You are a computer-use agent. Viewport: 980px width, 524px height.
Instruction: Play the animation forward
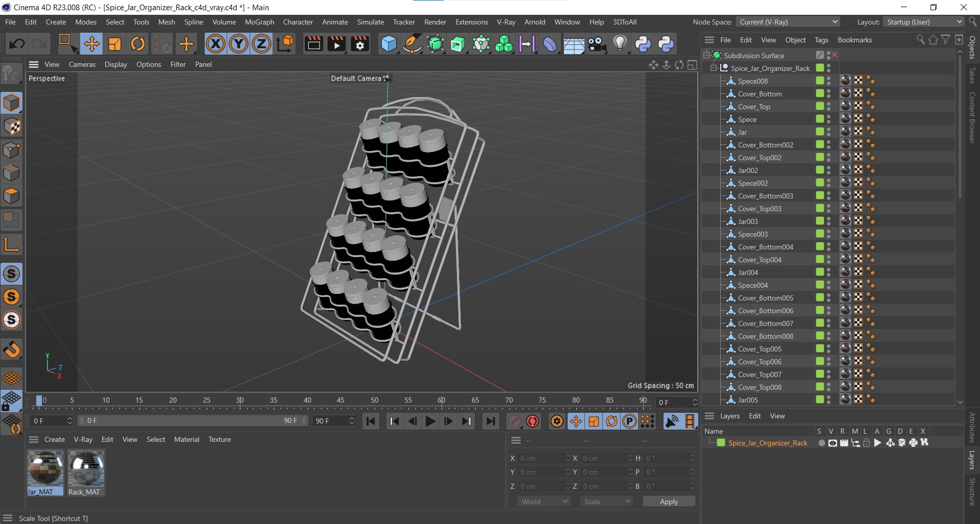coord(430,421)
